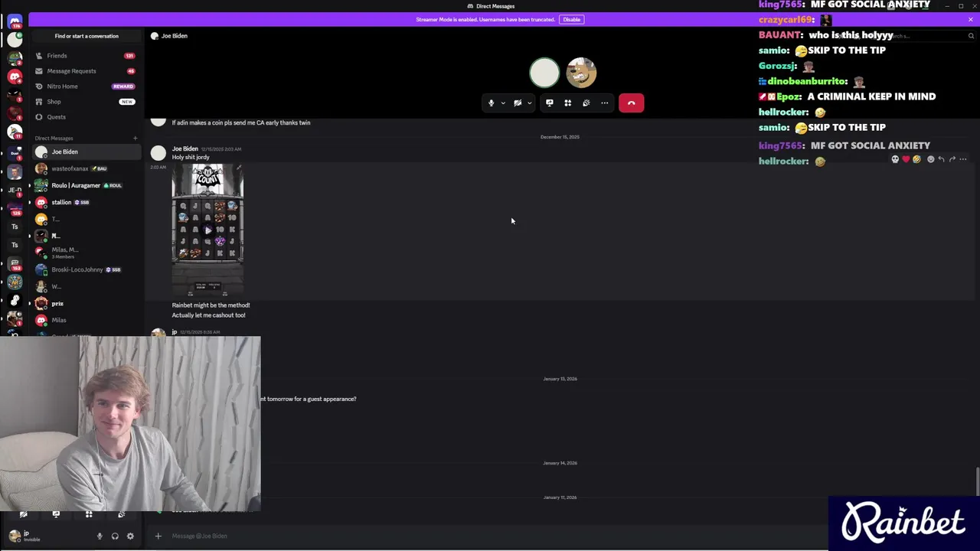Open Message Requests
This screenshot has width=980, height=551.
coord(86,71)
